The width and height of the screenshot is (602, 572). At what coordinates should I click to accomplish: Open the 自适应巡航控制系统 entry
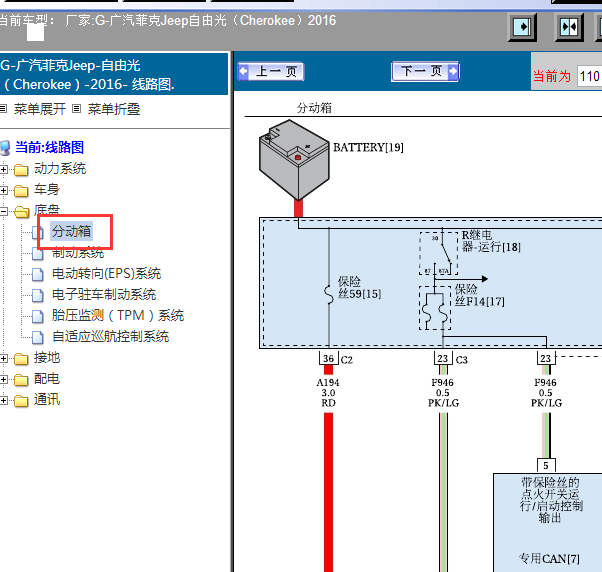point(111,337)
